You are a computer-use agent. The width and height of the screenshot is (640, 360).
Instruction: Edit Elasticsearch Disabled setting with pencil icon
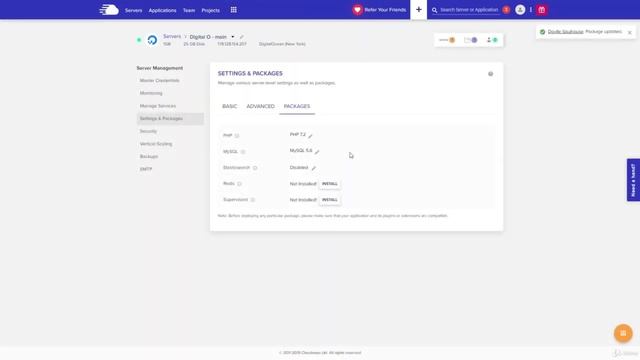(313, 168)
